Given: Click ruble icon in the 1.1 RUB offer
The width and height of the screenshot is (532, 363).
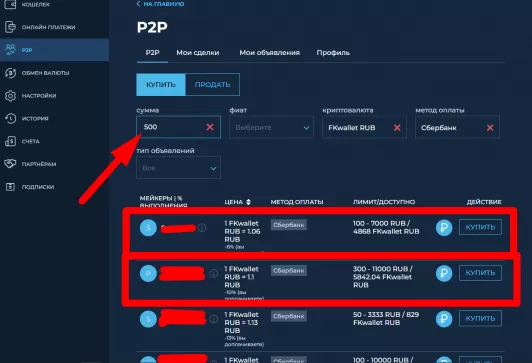Looking at the screenshot, I should click(444, 273).
